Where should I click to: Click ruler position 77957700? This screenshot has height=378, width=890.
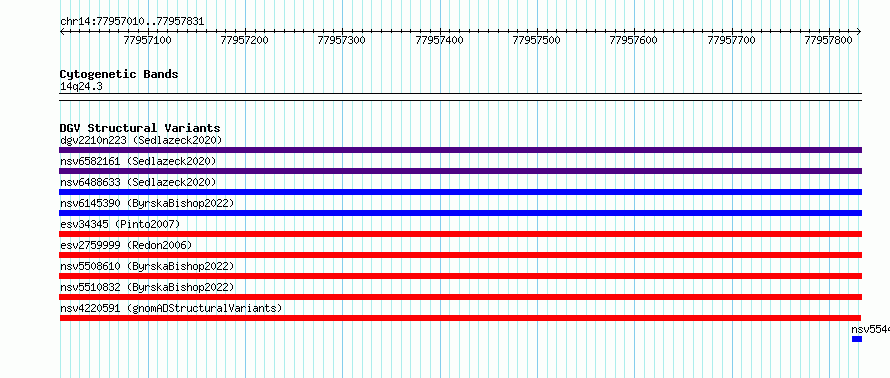point(732,40)
